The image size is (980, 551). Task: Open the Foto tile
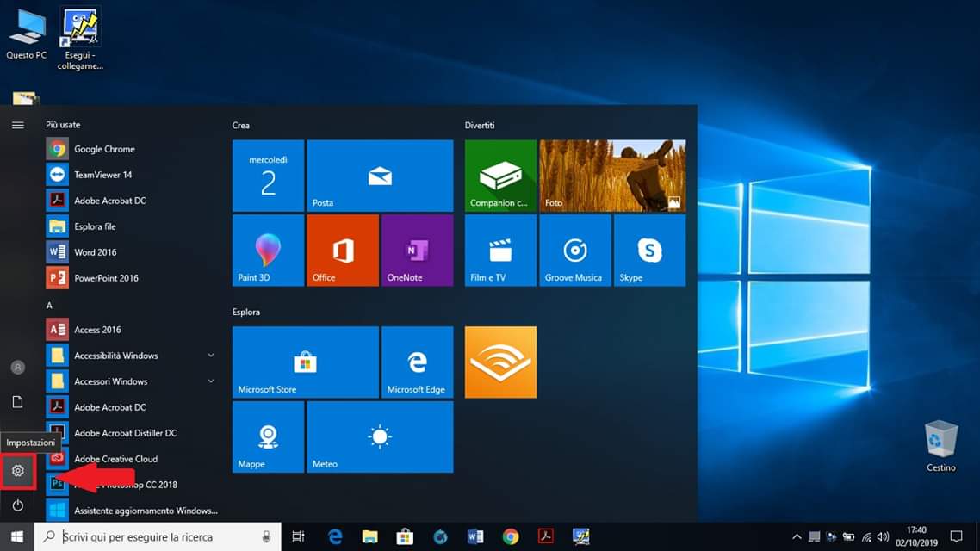point(612,176)
